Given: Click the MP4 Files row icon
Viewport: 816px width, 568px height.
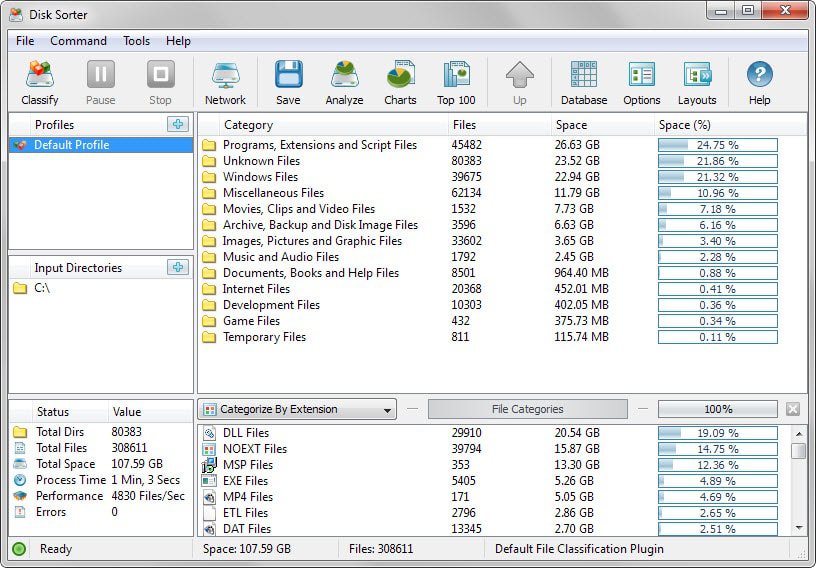Looking at the screenshot, I should click(x=209, y=497).
